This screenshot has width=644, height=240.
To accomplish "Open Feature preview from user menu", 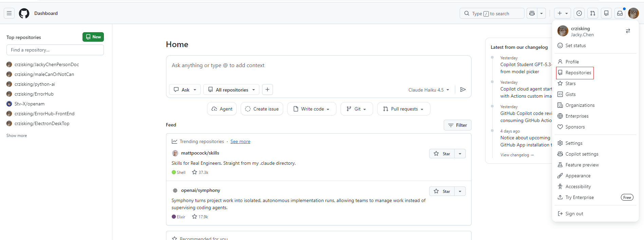I will pos(595,165).
